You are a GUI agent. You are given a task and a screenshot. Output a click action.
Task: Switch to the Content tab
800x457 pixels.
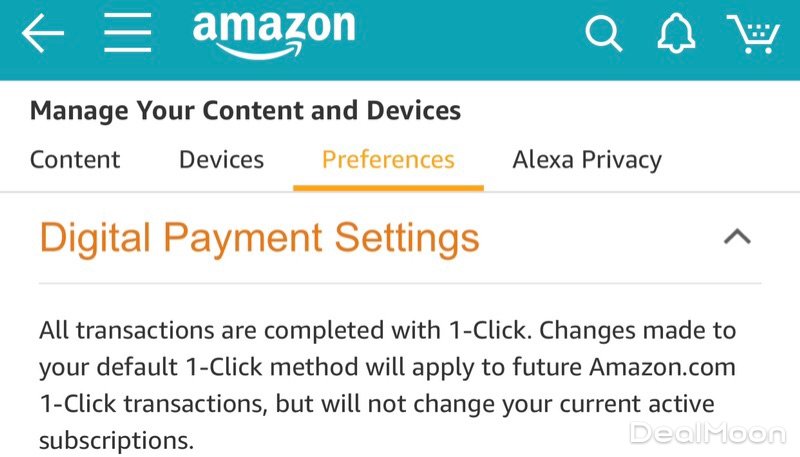[75, 160]
